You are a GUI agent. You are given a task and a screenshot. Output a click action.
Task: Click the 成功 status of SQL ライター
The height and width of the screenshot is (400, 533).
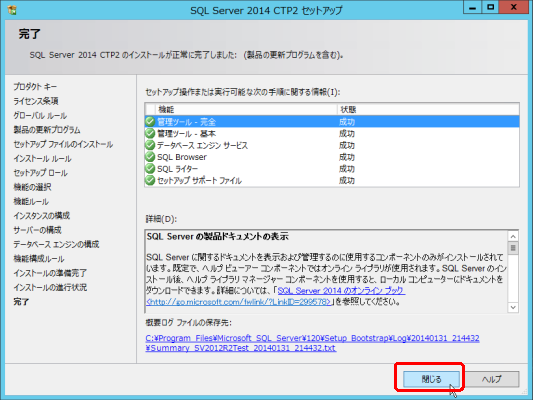[347, 169]
